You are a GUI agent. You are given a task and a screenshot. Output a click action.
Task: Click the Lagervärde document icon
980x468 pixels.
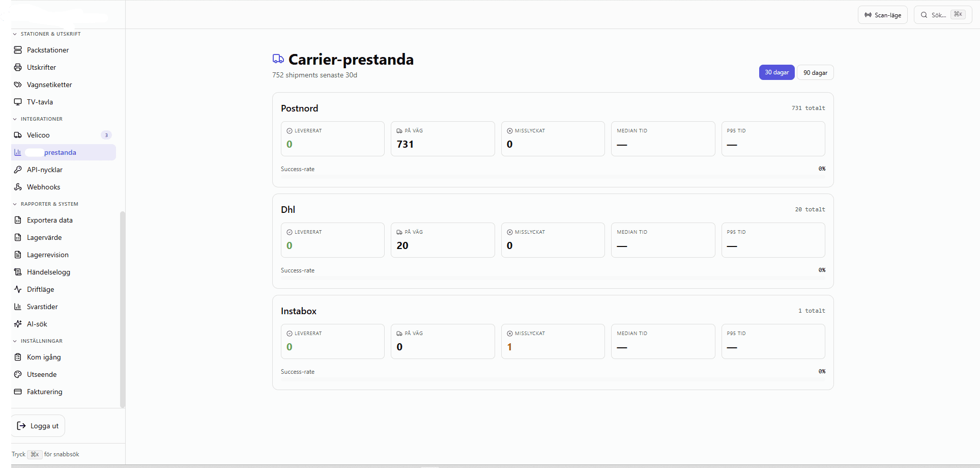(18, 237)
